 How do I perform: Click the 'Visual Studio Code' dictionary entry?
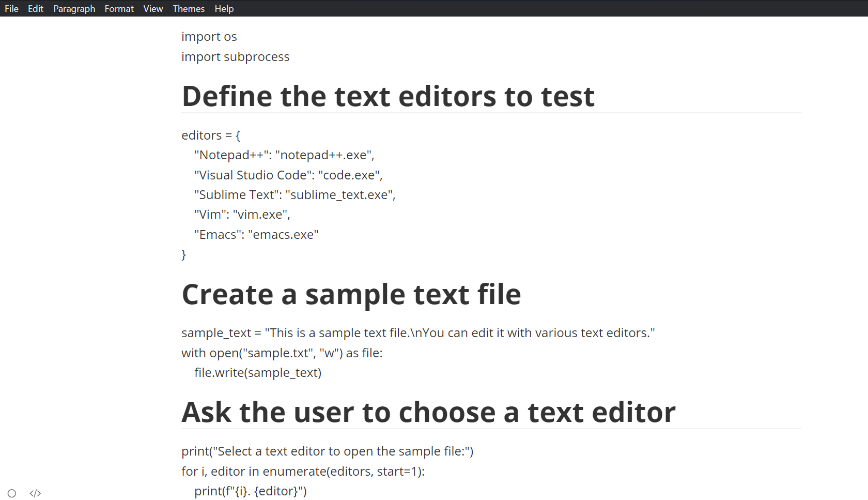pyautogui.click(x=288, y=175)
